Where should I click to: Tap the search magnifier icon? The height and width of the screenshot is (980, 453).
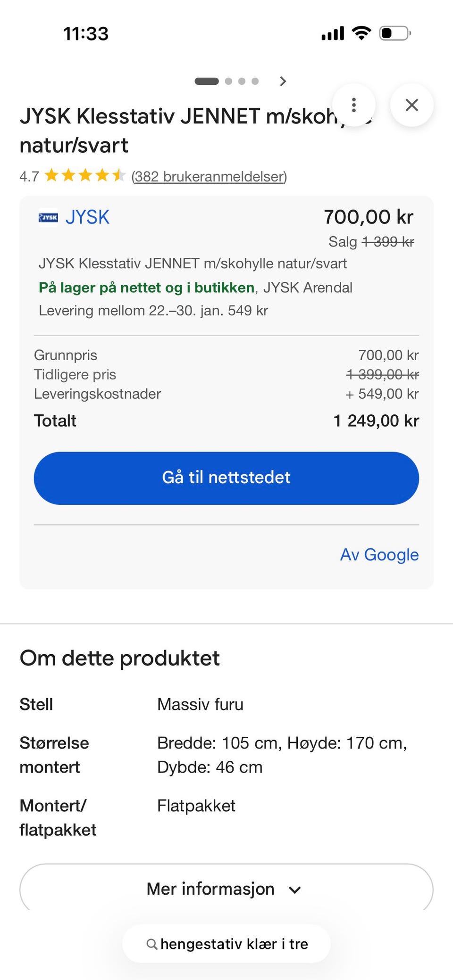pos(151,944)
